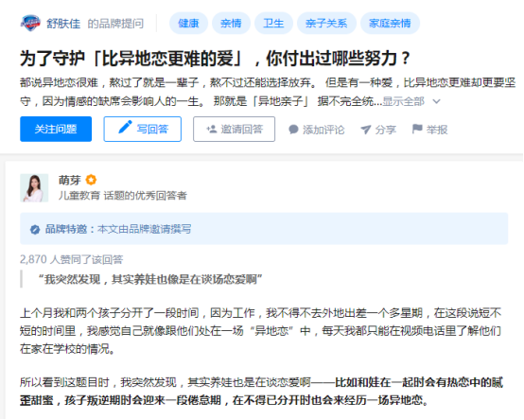Click the pencil icon on 写回答

(x=125, y=128)
